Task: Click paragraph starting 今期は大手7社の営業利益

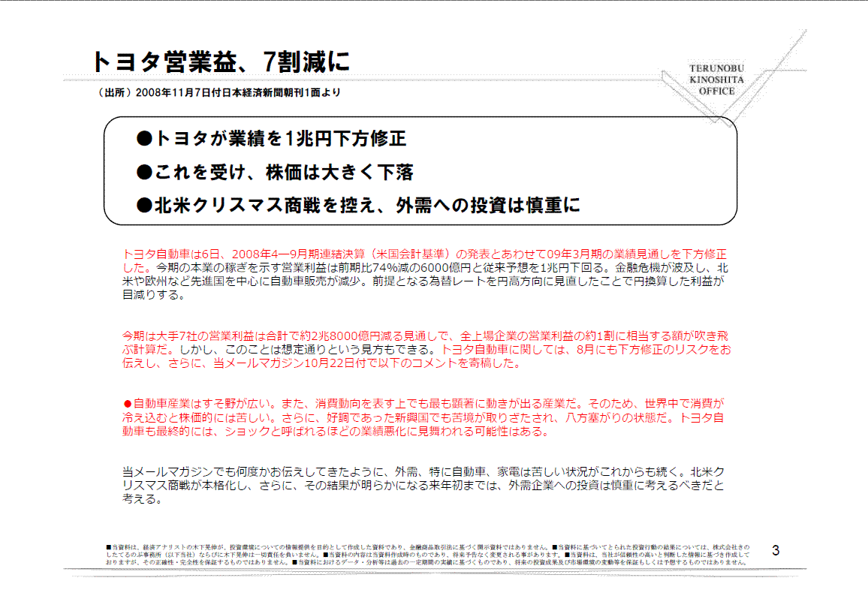Action: coord(426,350)
